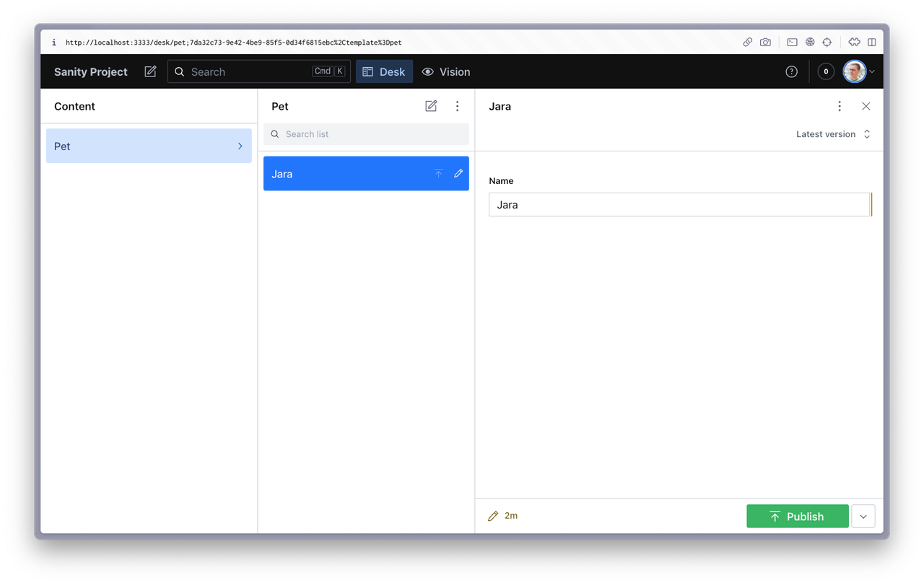The height and width of the screenshot is (585, 924).
Task: Open the Jara document three-dot menu
Action: [x=840, y=106]
